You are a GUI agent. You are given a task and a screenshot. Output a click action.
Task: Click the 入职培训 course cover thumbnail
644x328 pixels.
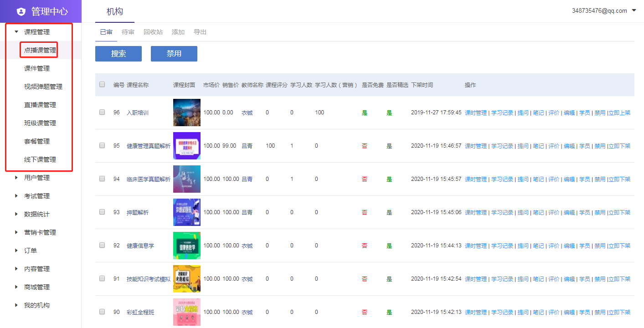(186, 113)
